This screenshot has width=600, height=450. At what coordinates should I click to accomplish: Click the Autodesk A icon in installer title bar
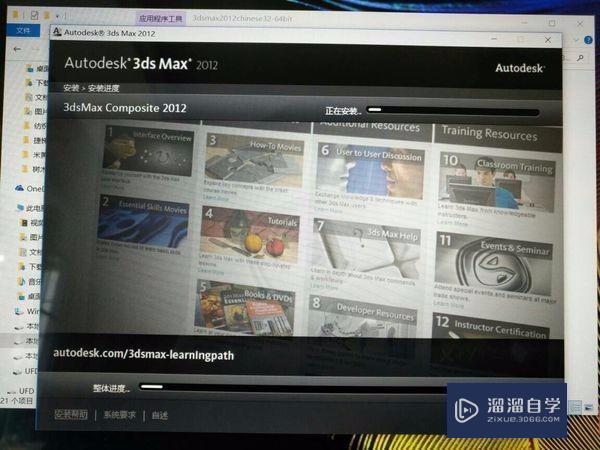click(57, 32)
